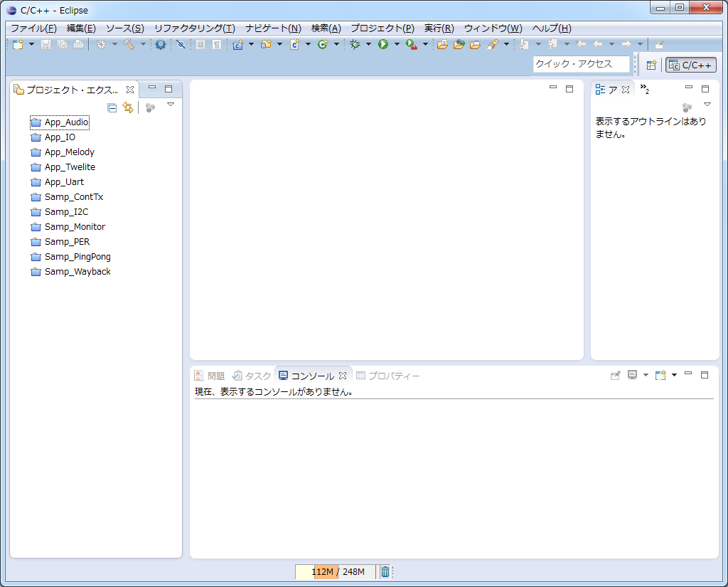
Task: Click the green Run play icon
Action: point(383,45)
